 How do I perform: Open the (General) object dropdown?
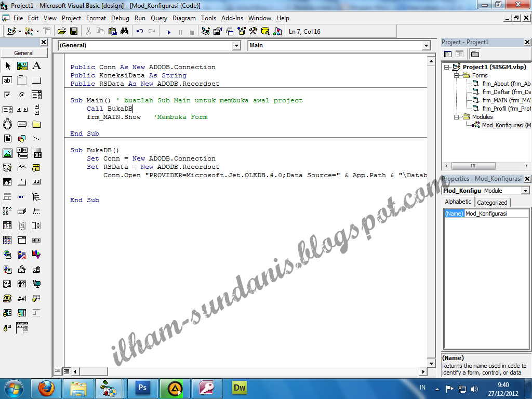236,46
